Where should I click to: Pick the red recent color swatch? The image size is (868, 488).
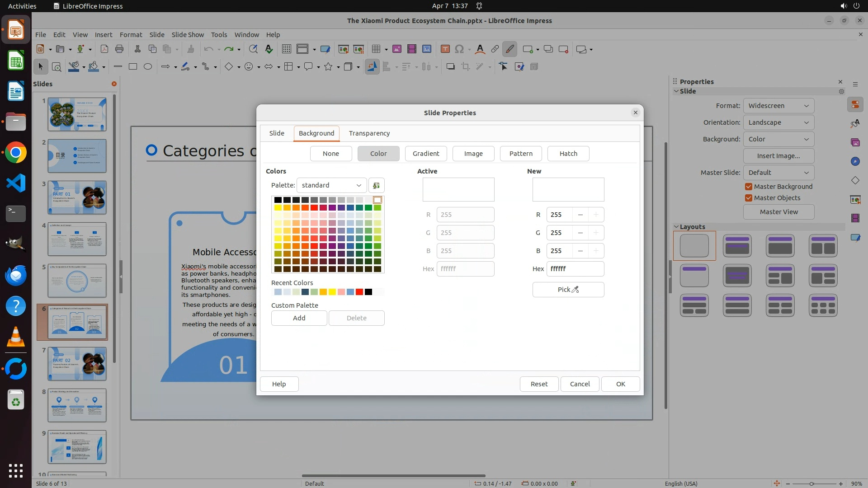coord(359,292)
